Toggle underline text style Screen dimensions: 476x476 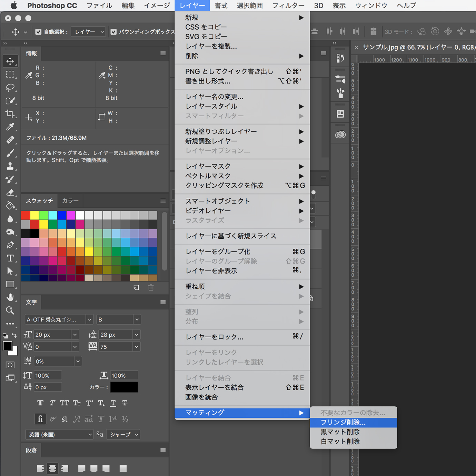click(x=113, y=403)
